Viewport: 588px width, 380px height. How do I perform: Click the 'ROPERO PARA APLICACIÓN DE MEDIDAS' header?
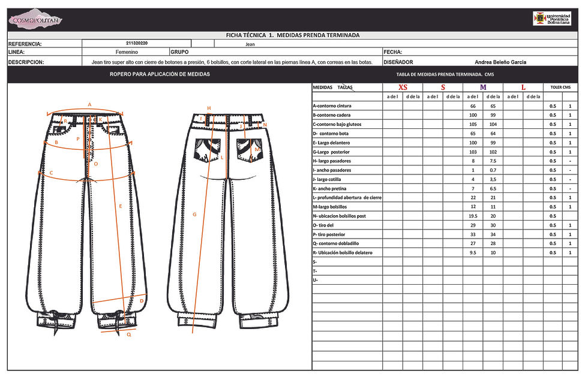pyautogui.click(x=160, y=74)
